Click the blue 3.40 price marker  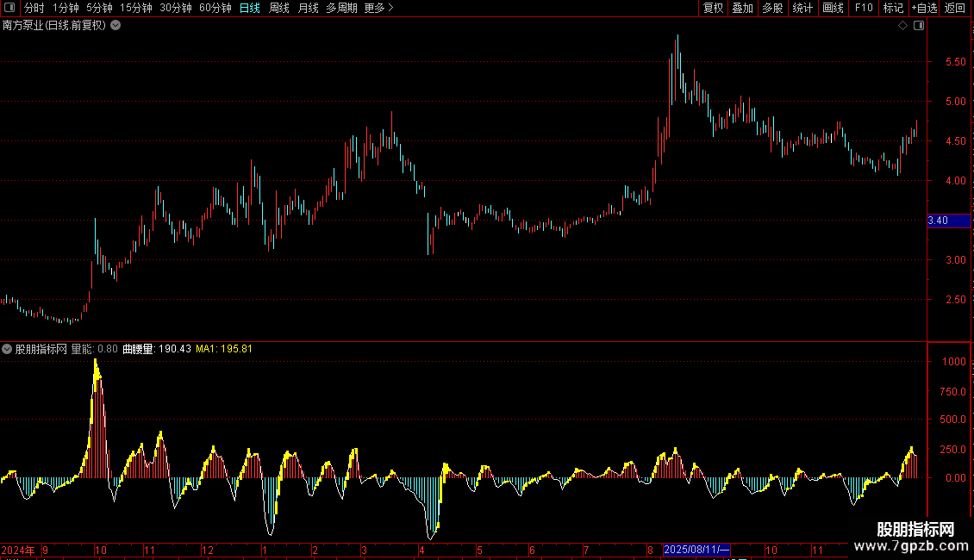click(x=948, y=221)
